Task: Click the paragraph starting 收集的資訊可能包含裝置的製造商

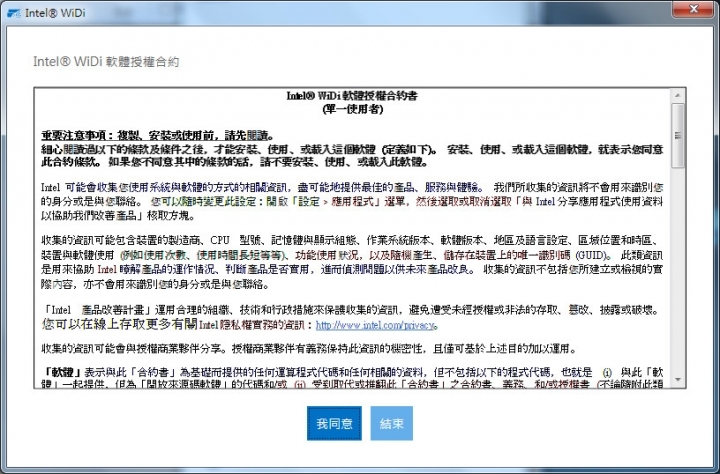Action: (x=352, y=262)
